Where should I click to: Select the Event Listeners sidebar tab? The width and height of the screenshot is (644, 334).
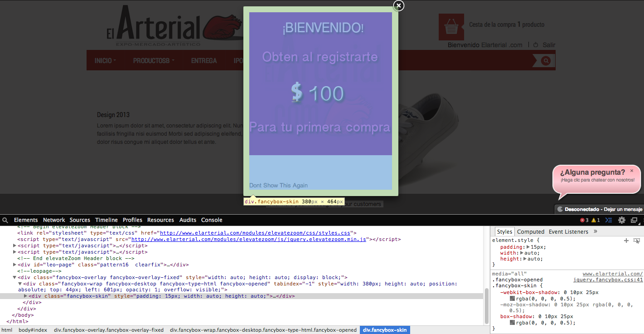click(568, 231)
